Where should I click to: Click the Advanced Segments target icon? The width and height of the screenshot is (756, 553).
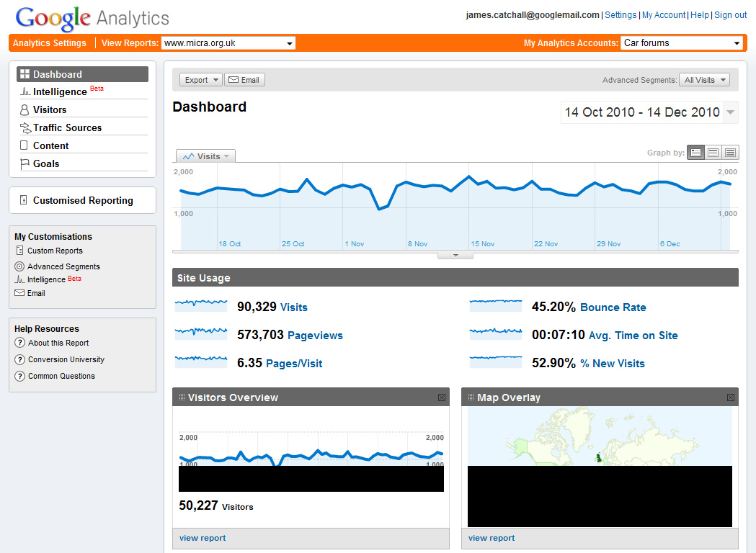click(19, 266)
